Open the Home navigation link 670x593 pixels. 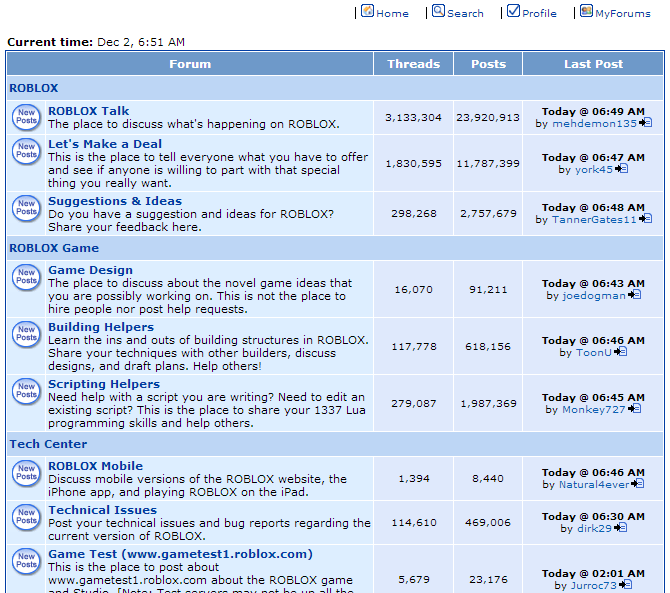[392, 14]
